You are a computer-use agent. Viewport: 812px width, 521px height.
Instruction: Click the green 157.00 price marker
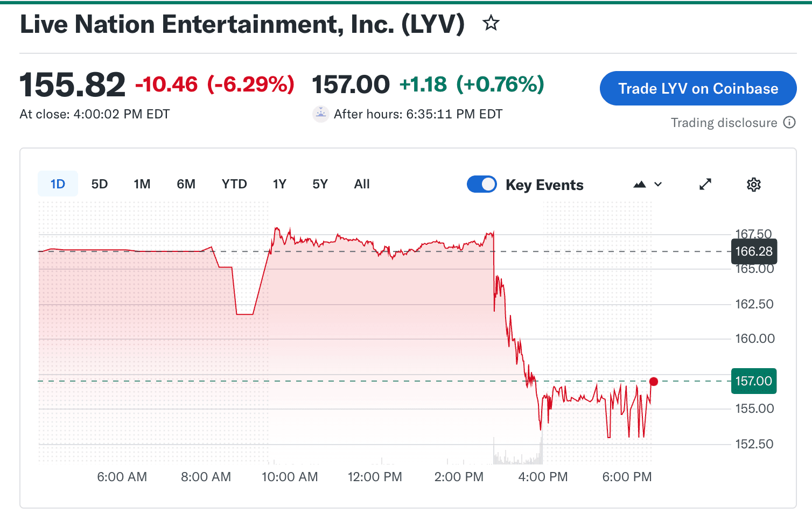(x=753, y=381)
